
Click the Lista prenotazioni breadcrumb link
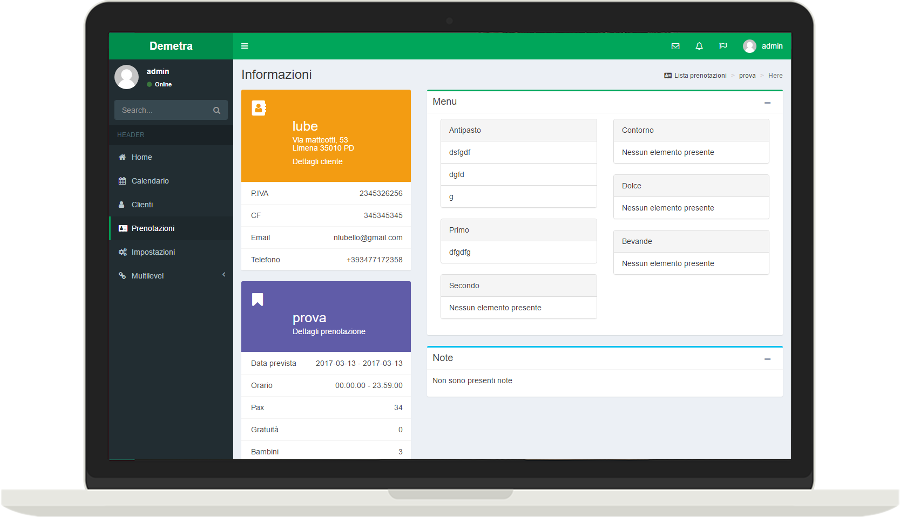699,76
